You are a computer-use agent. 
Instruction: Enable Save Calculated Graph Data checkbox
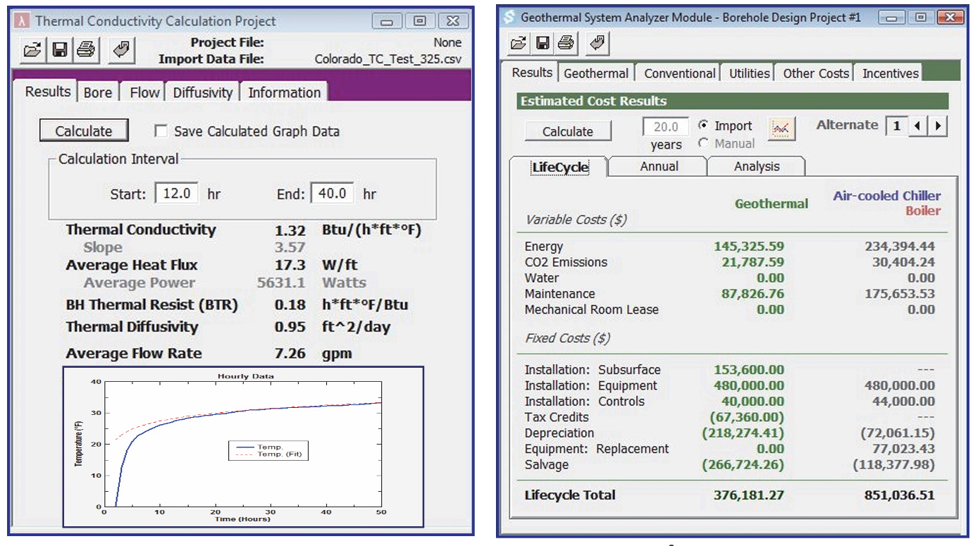161,131
